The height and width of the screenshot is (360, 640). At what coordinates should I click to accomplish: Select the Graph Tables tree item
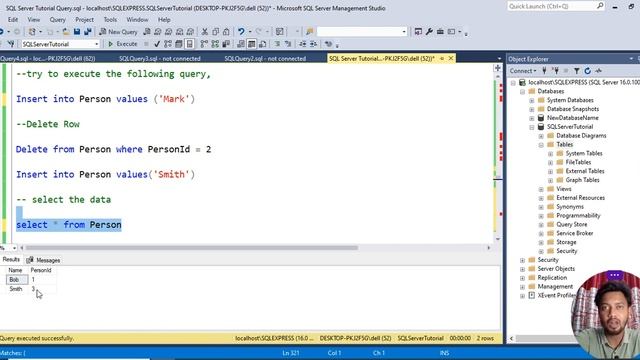pyautogui.click(x=582, y=180)
